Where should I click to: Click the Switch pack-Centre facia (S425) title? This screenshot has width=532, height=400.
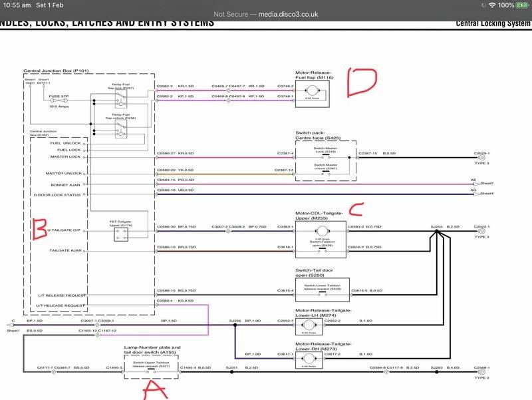(318, 135)
